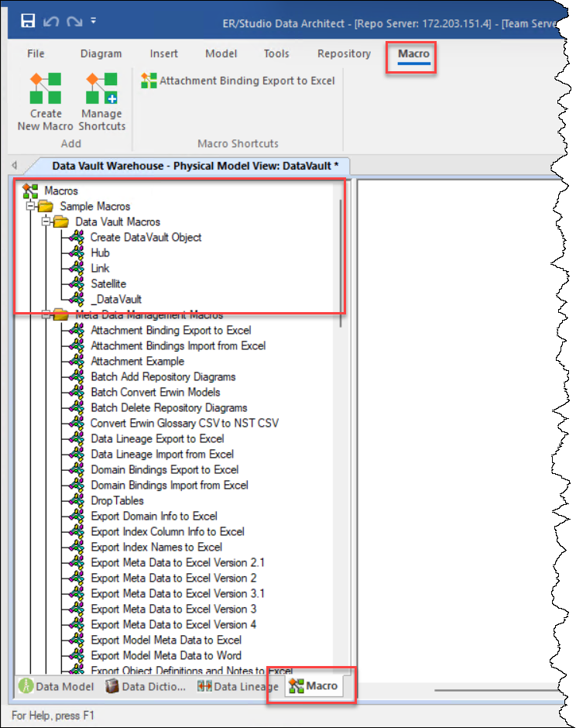
Task: Select Attachment Example macro
Action: click(137, 361)
